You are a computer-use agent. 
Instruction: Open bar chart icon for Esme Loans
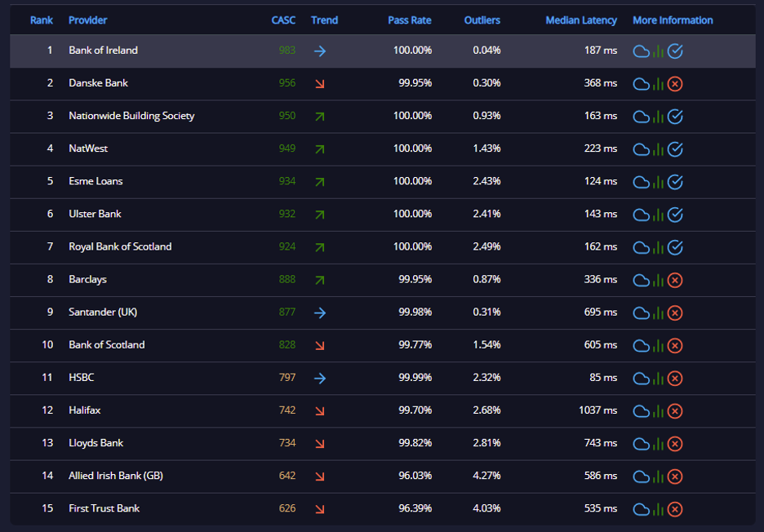658,182
